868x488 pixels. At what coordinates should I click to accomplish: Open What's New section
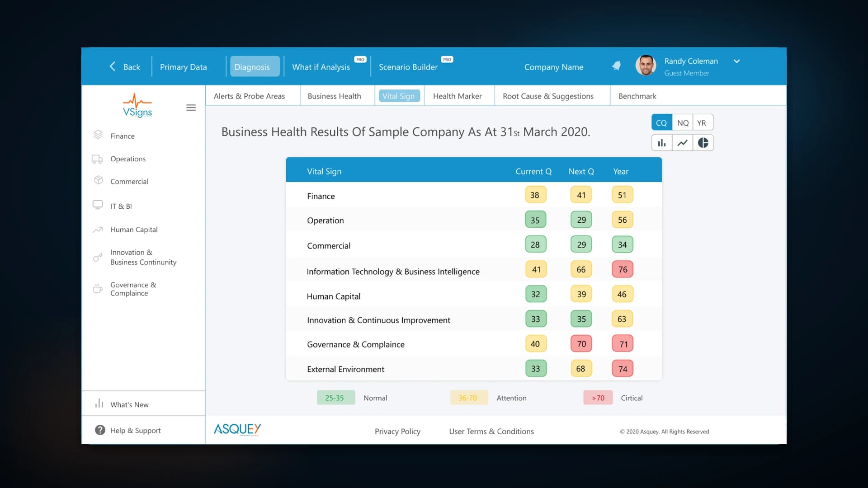[x=129, y=405]
